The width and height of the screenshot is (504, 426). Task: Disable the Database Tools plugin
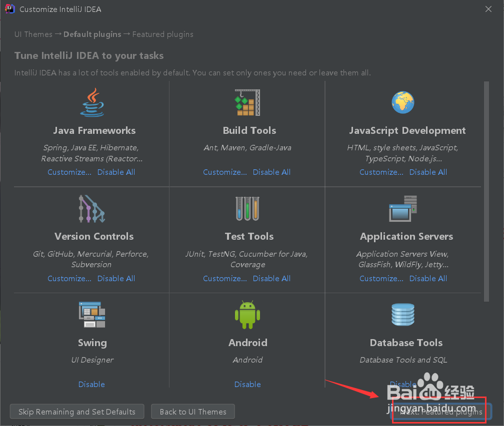tap(403, 384)
